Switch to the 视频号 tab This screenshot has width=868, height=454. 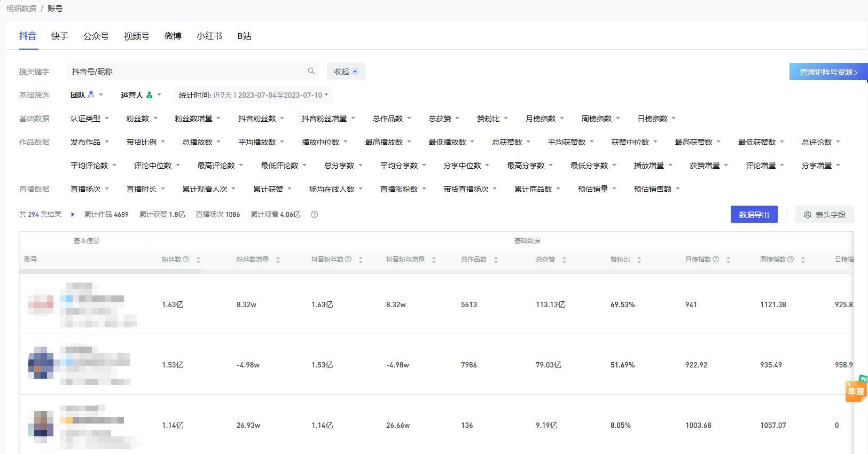tap(137, 36)
